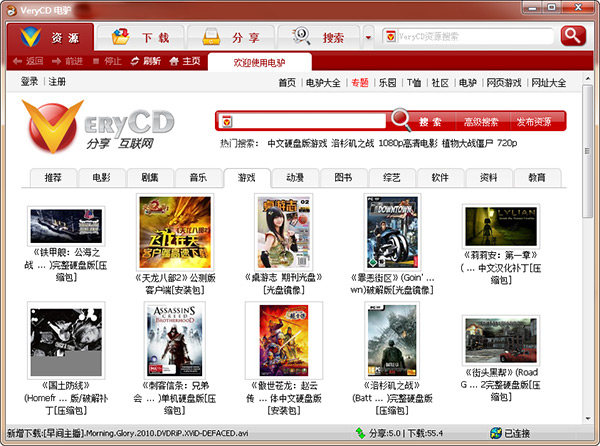Click 《天龙八部2》公测版 title link
This screenshot has width=600, height=446.
click(175, 284)
